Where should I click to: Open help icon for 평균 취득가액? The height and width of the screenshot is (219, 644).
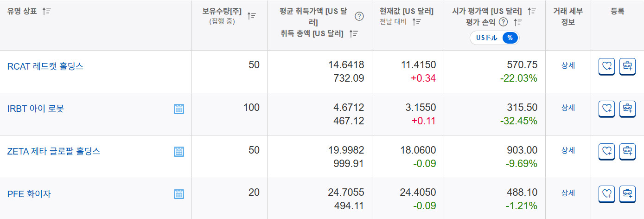click(x=359, y=17)
